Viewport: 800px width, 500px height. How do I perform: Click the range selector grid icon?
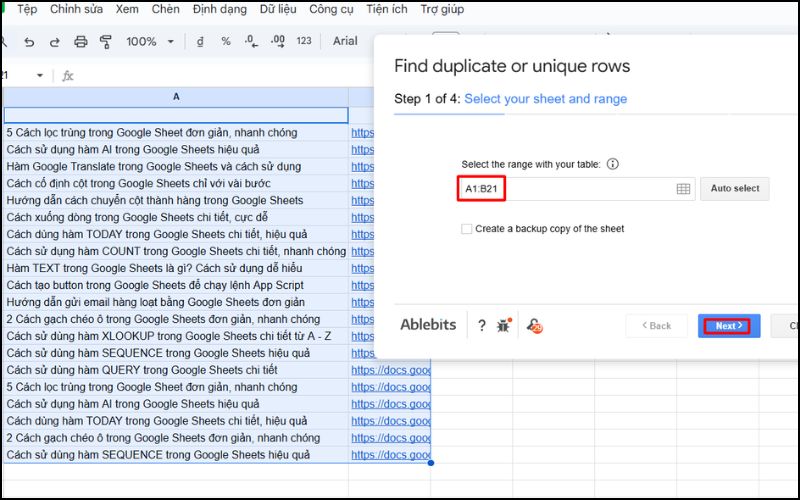[684, 188]
